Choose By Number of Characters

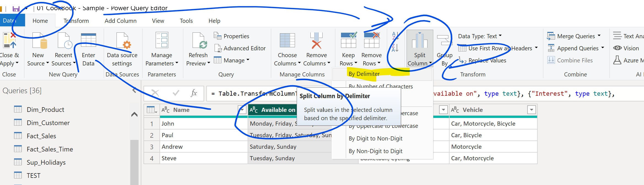[381, 86]
